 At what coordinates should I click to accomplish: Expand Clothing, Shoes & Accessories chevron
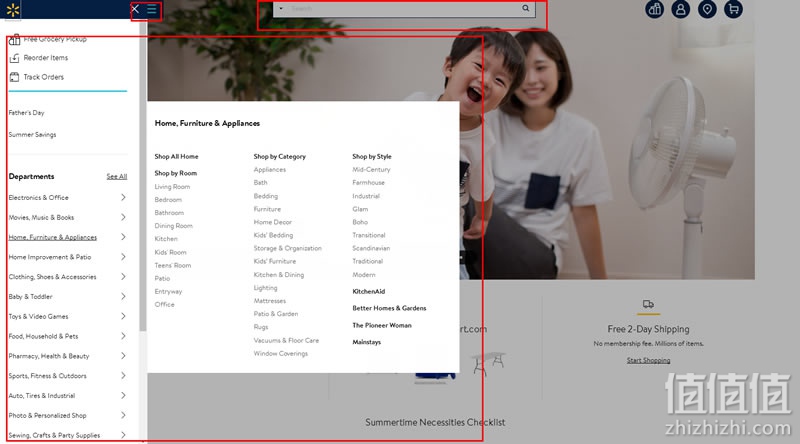[123, 277]
